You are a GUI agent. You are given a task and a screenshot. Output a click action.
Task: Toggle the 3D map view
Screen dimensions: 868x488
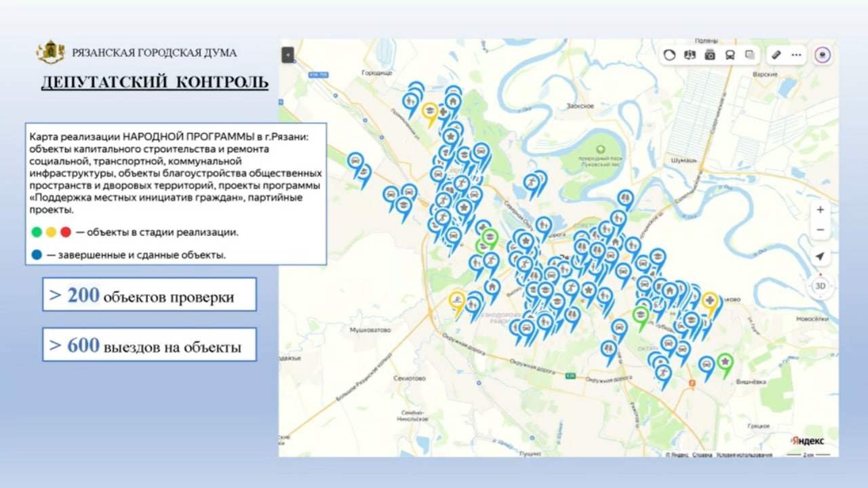coord(821,286)
